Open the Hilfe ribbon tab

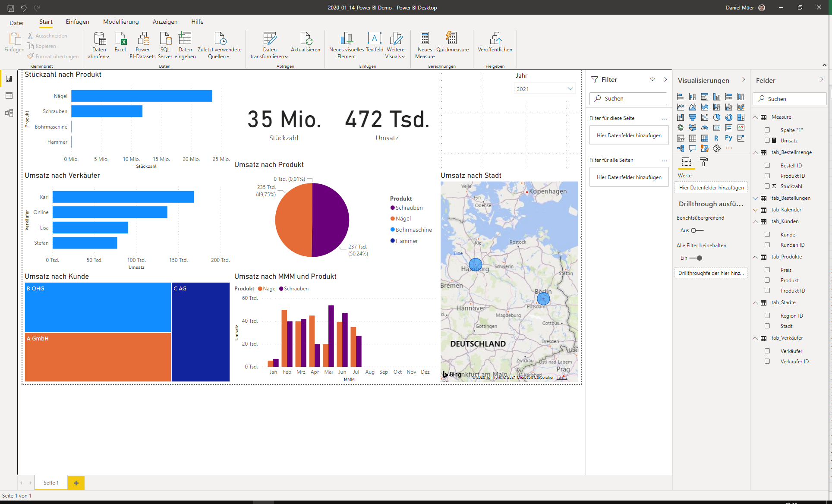(197, 22)
